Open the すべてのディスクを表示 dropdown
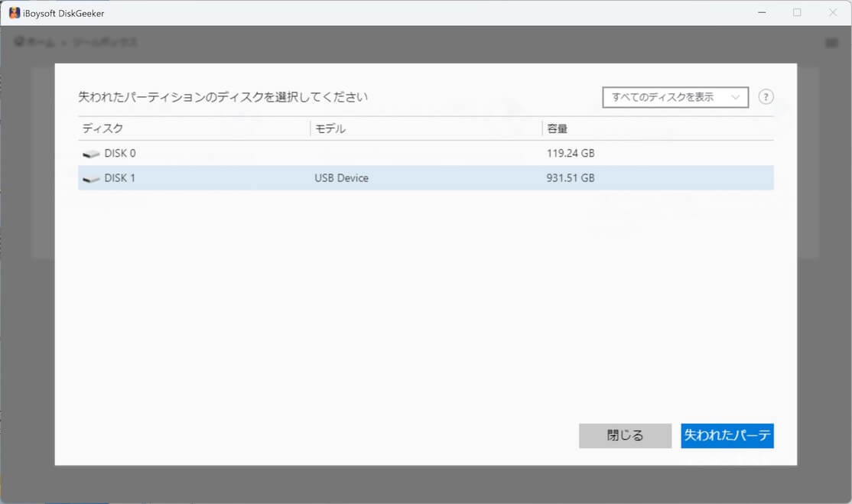The width and height of the screenshot is (852, 504). tap(675, 97)
